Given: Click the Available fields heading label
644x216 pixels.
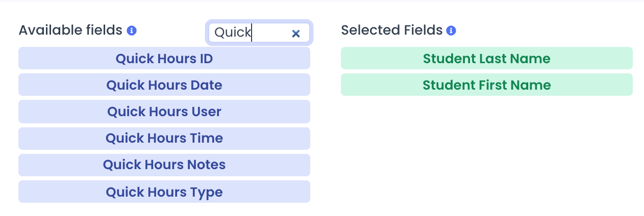Looking at the screenshot, I should tap(70, 31).
